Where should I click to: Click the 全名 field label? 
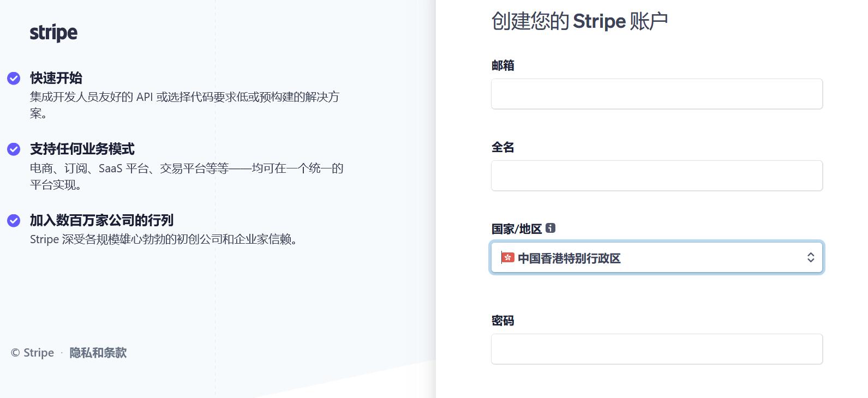coord(502,147)
